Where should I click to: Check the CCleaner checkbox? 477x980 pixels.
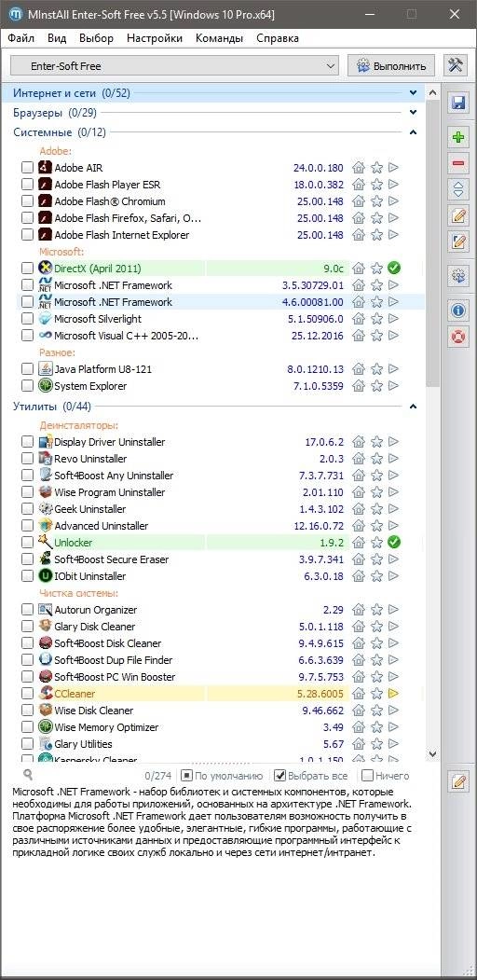point(27,693)
